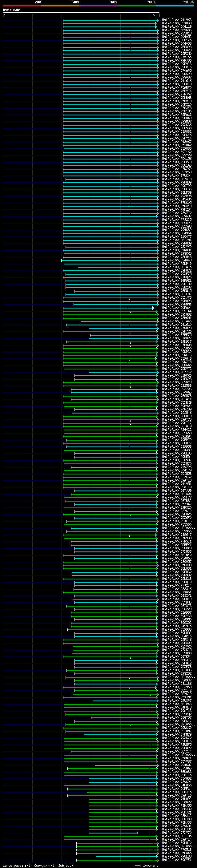
Task: Select hit label UniRef100_B9SI44
Action: tap(177, 311)
